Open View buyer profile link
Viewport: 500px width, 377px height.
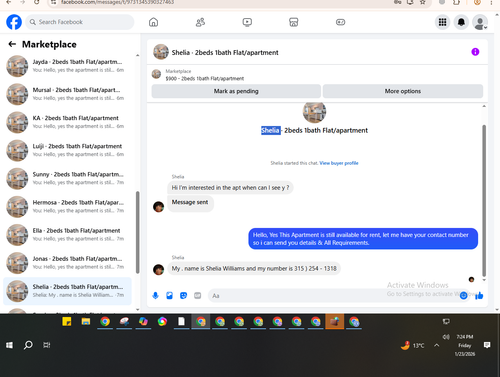coord(339,163)
